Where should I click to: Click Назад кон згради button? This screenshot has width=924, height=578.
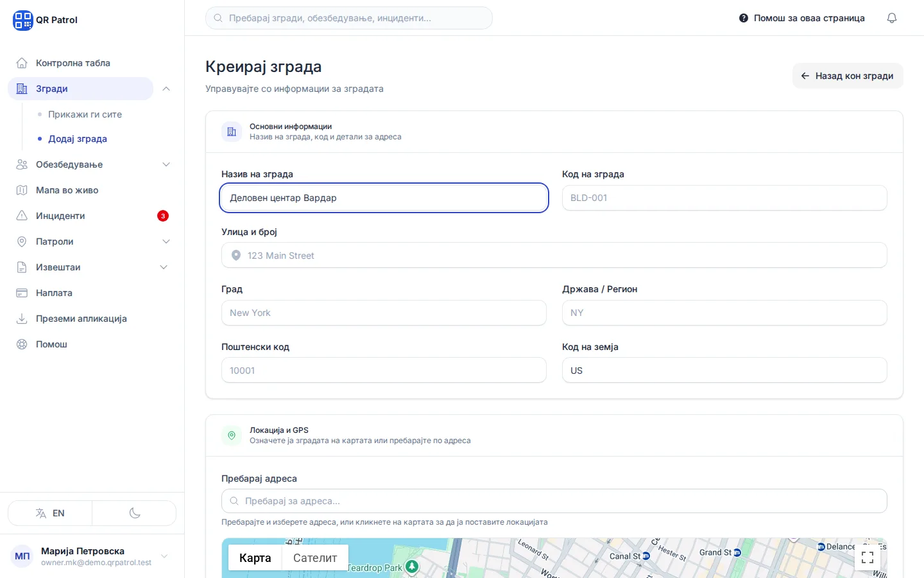point(848,76)
